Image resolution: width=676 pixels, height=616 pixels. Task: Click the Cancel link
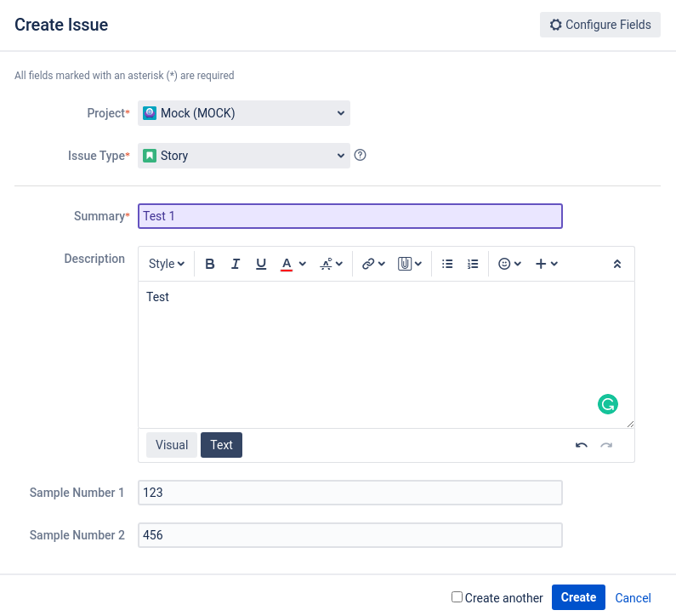tap(633, 598)
